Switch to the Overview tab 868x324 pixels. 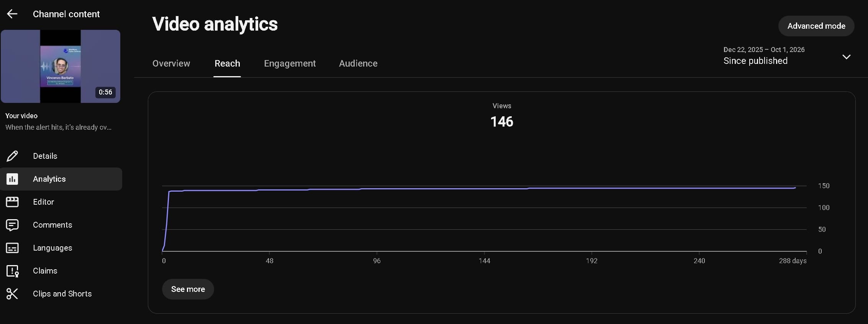[171, 63]
